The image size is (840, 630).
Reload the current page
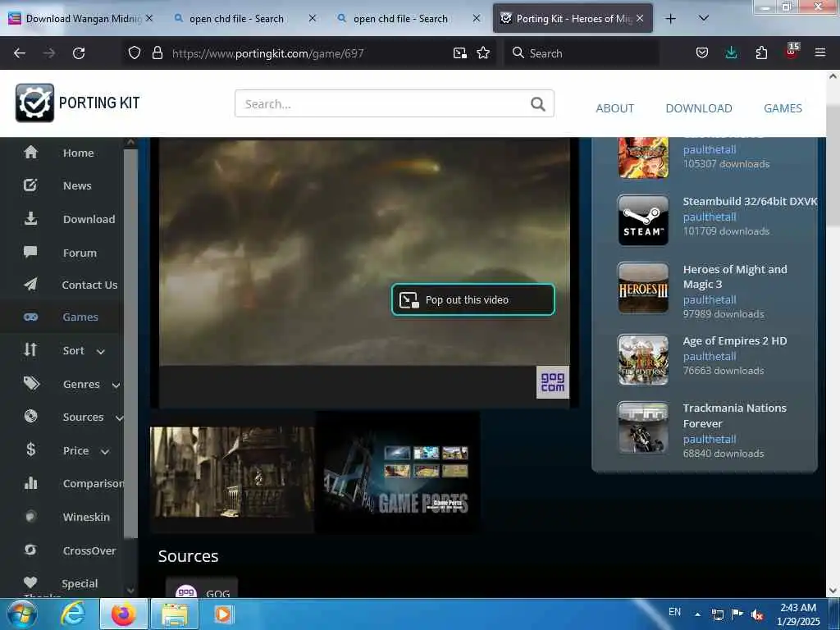[79, 53]
